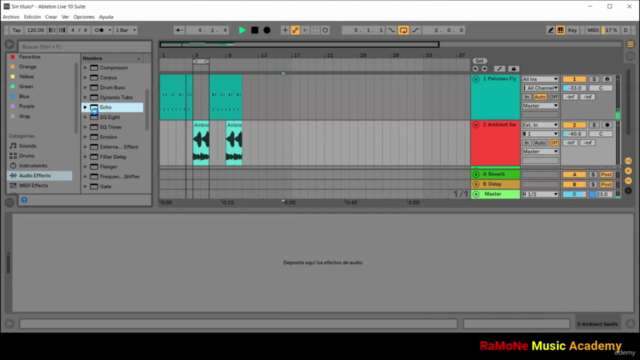640x360 pixels.
Task: Toggle the Computer MIDI Keyboard icon
Action: [560, 30]
